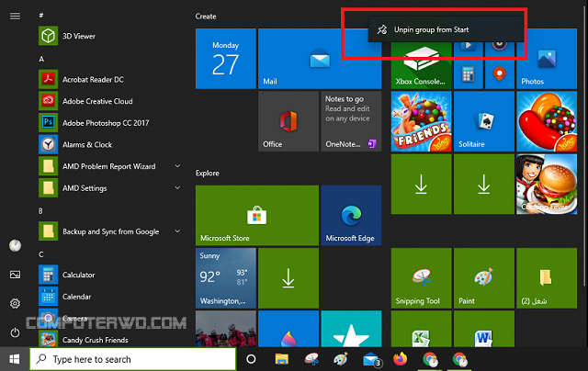Image resolution: width=588 pixels, height=371 pixels.
Task: Open the Microsoft Store tile
Action: click(257, 216)
